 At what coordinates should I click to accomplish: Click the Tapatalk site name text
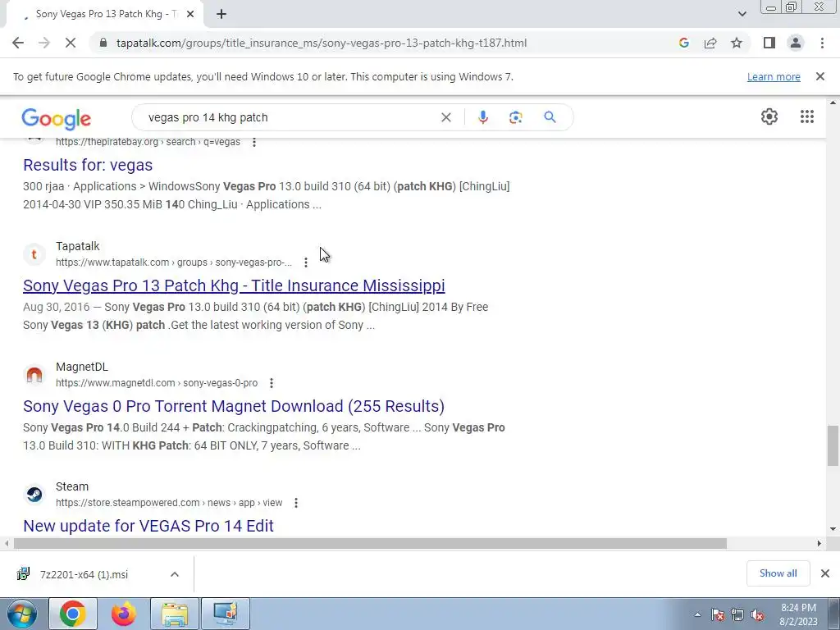78,246
